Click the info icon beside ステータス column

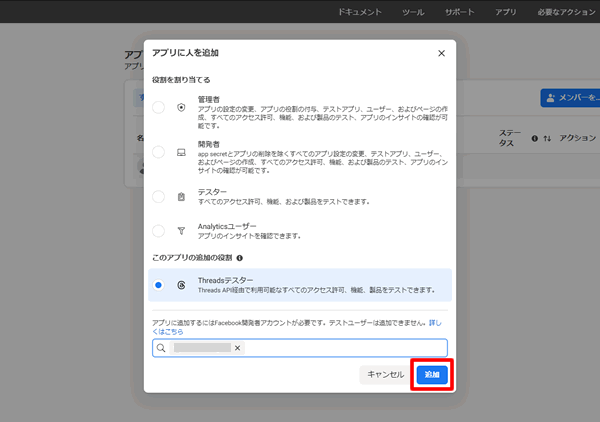pos(535,139)
